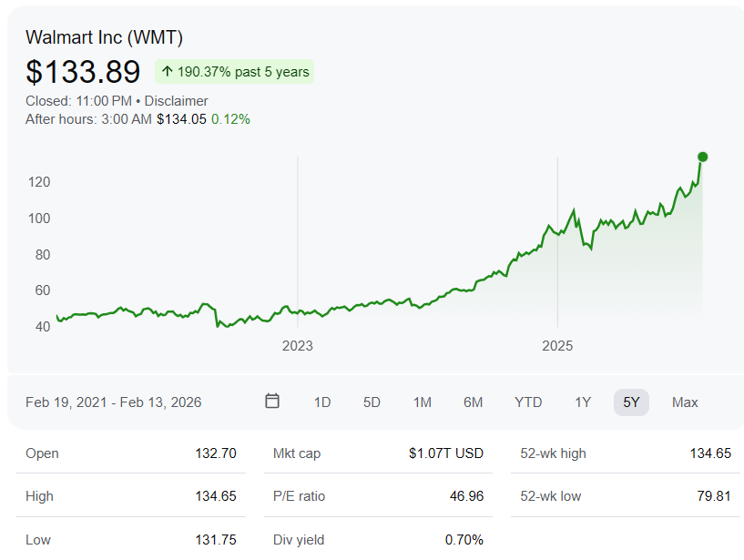Screen dimensions: 744x560
Task: Show the Max time range
Action: (685, 402)
